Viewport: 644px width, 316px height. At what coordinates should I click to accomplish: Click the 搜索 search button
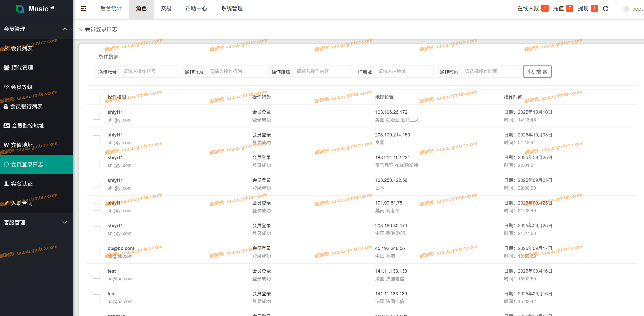(537, 71)
